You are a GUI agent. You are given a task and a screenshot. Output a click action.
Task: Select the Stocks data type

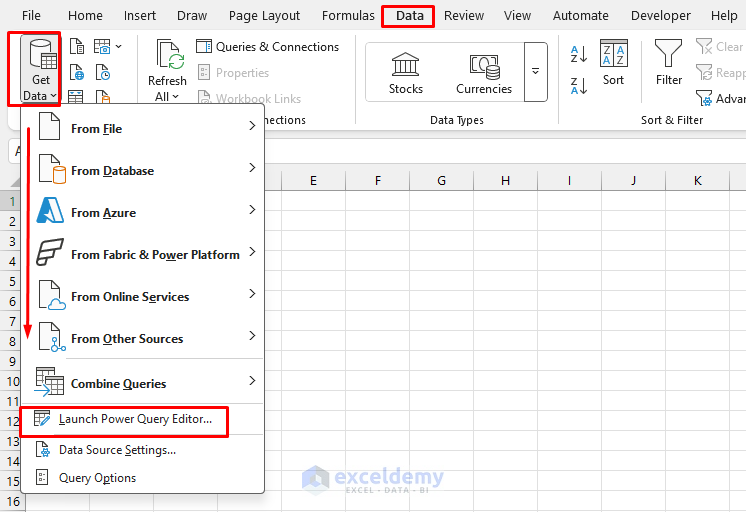[405, 73]
